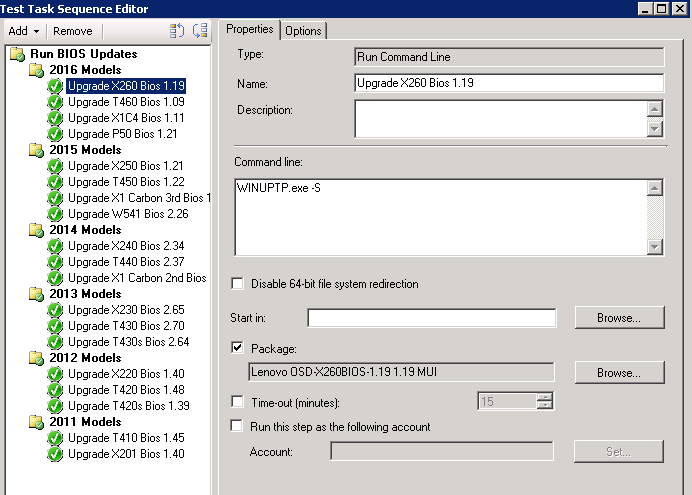
Task: Select step Upgrade T420s Bios 1.39
Action: [x=128, y=406]
